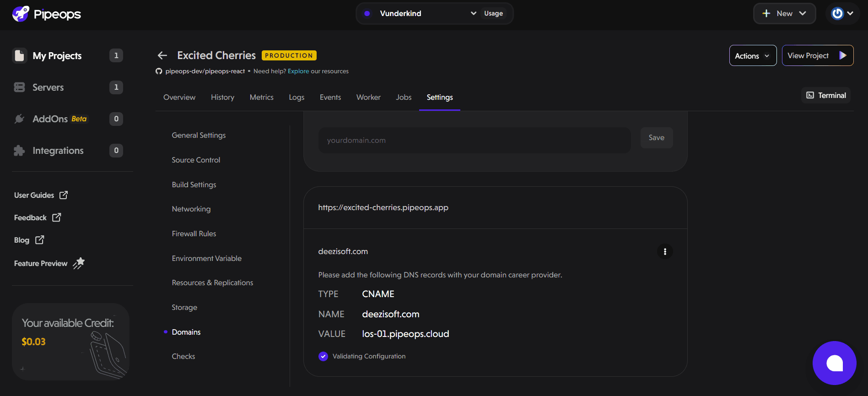Focus the yourdomain.com input field
The width and height of the screenshot is (868, 396).
[474, 140]
